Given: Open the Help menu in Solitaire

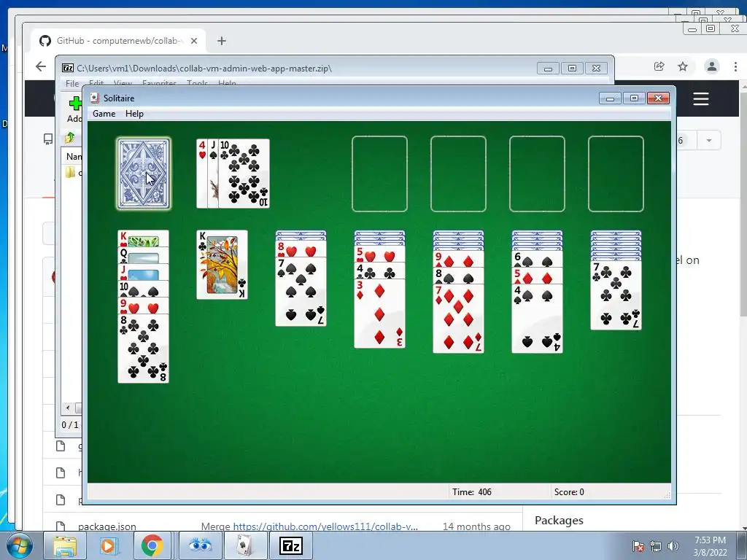Looking at the screenshot, I should (134, 114).
